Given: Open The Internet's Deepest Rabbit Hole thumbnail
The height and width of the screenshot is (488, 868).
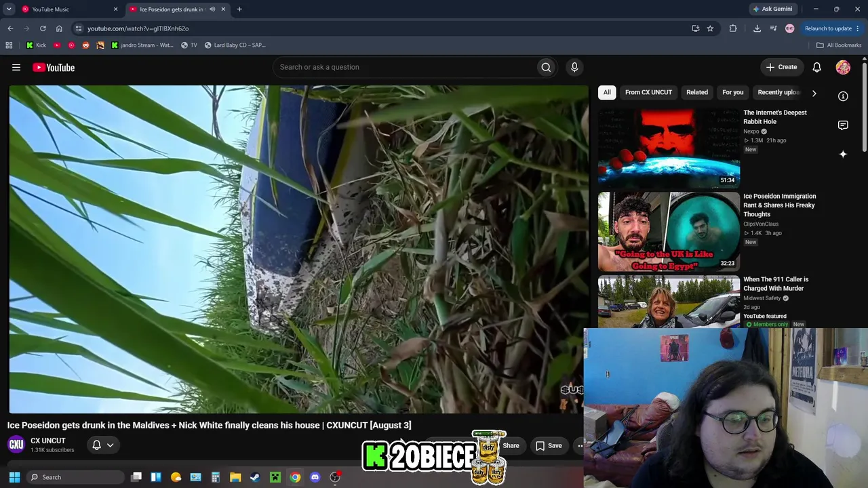Looking at the screenshot, I should point(669,147).
